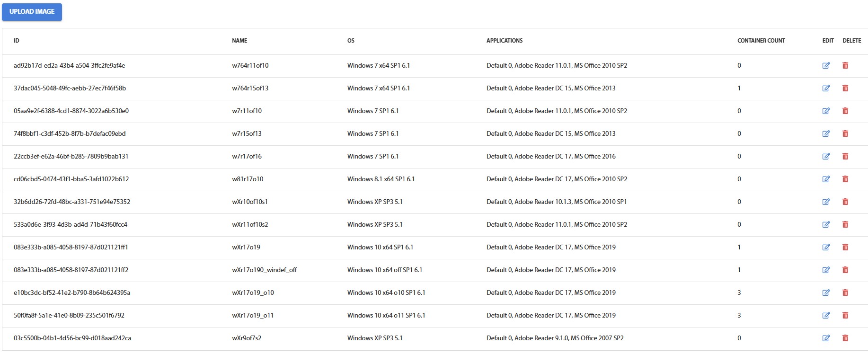Delete the wXr9of7s2 image
The height and width of the screenshot is (354, 868).
(845, 338)
